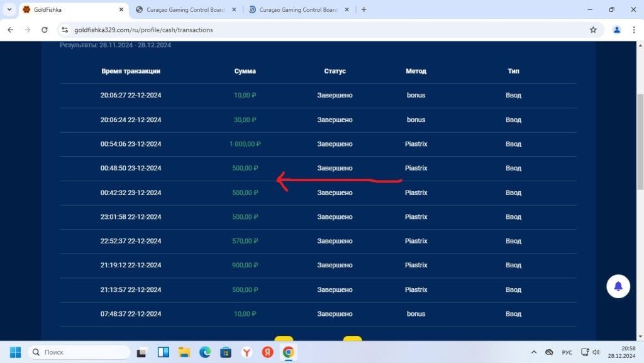Open the site information icon in the address bar
This screenshot has width=644, height=363.
click(x=65, y=30)
